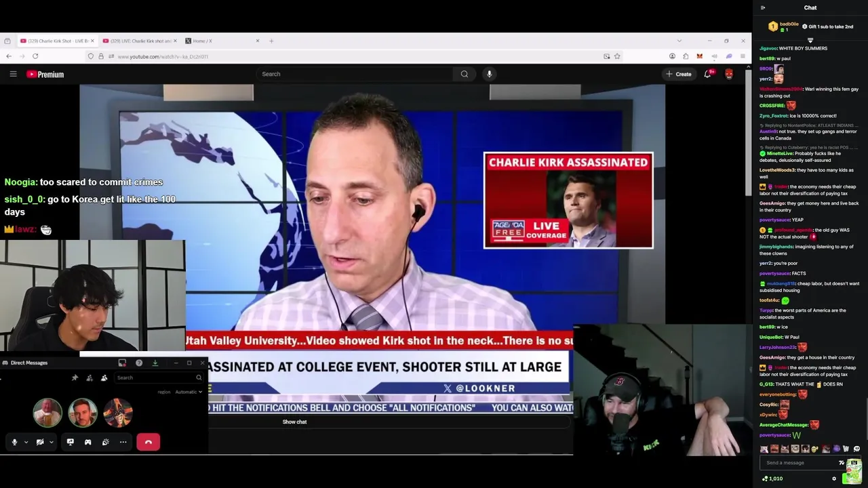
Task: Open the Discord inbox icon
Action: click(x=122, y=363)
